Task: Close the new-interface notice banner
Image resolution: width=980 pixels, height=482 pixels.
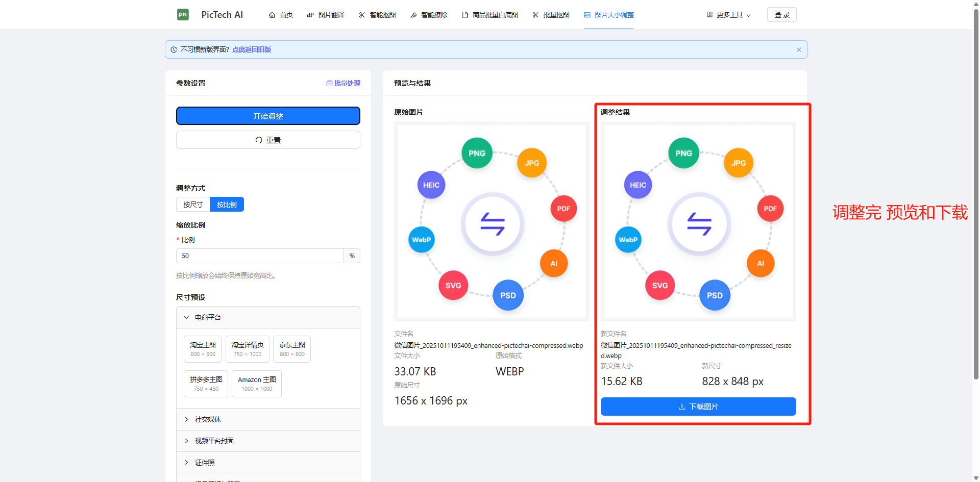Action: coord(799,49)
